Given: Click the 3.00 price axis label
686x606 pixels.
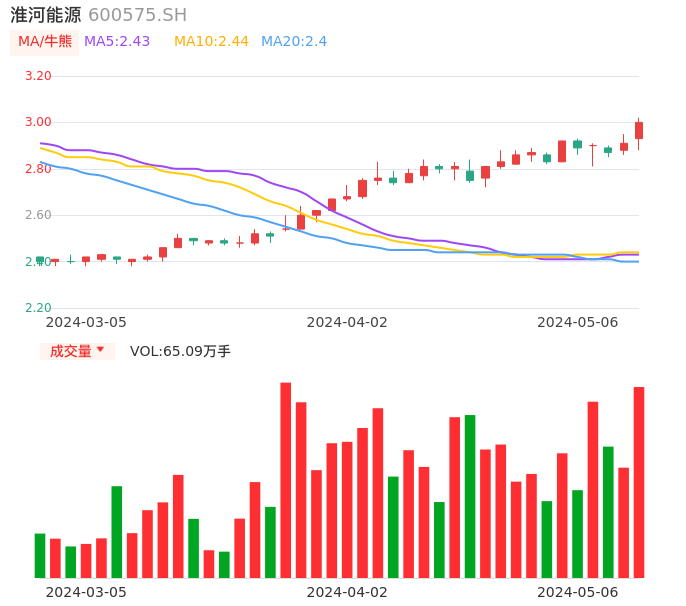Looking at the screenshot, I should [38, 122].
